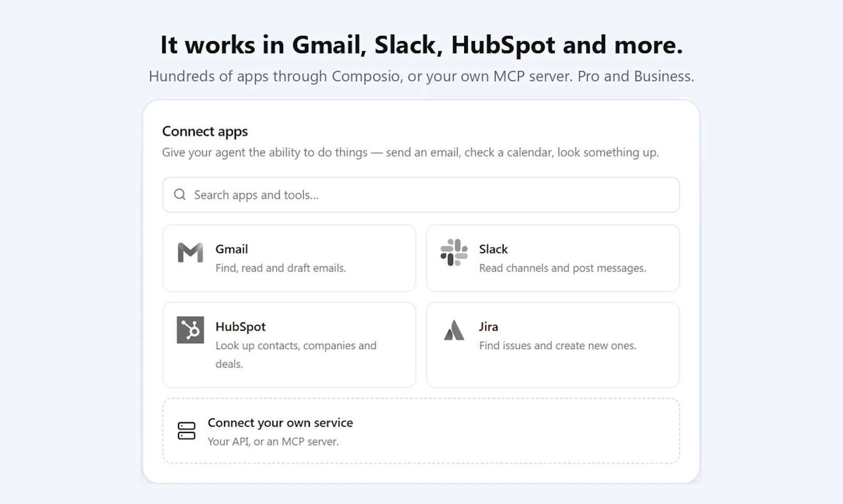Click the Jira logo icon
Viewport: 843px width, 504px height.
(454, 330)
